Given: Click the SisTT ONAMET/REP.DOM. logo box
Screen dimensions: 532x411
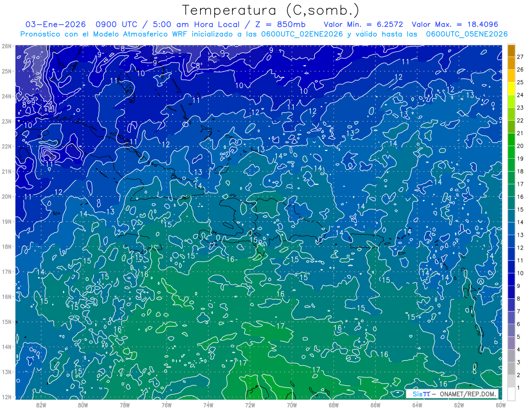Looking at the screenshot, I should (452, 394).
